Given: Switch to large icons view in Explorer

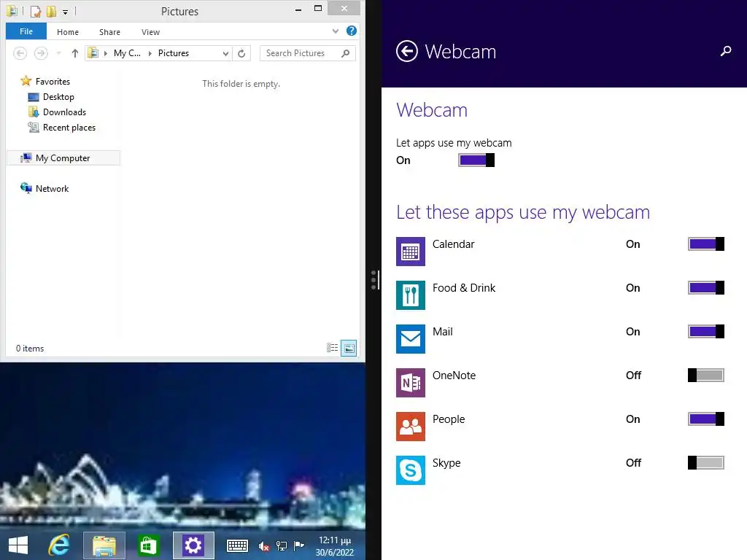Looking at the screenshot, I should pos(349,348).
